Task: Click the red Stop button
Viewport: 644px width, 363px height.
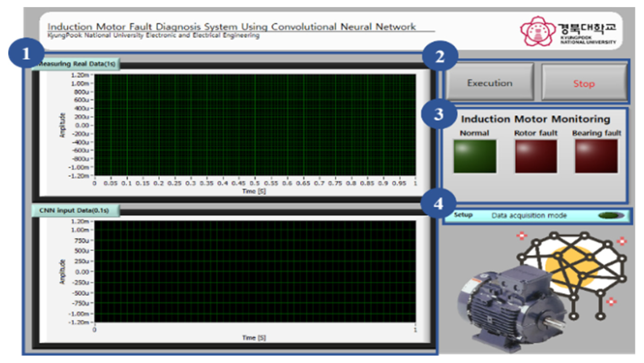Action: click(584, 83)
